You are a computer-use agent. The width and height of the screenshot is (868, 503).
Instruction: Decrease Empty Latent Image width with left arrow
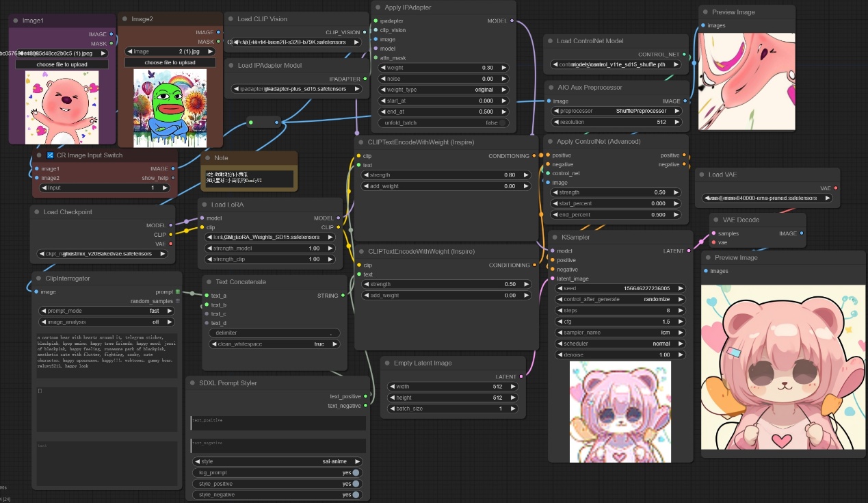[x=393, y=387]
